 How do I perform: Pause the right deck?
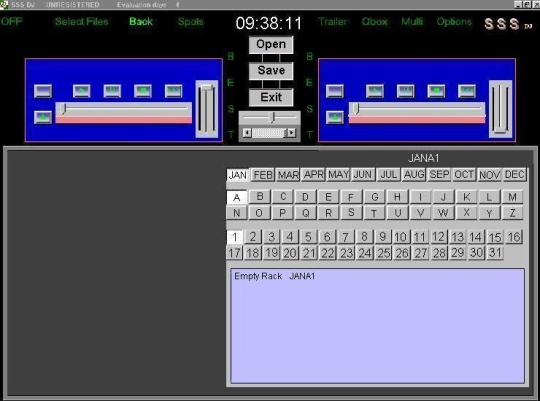406,91
